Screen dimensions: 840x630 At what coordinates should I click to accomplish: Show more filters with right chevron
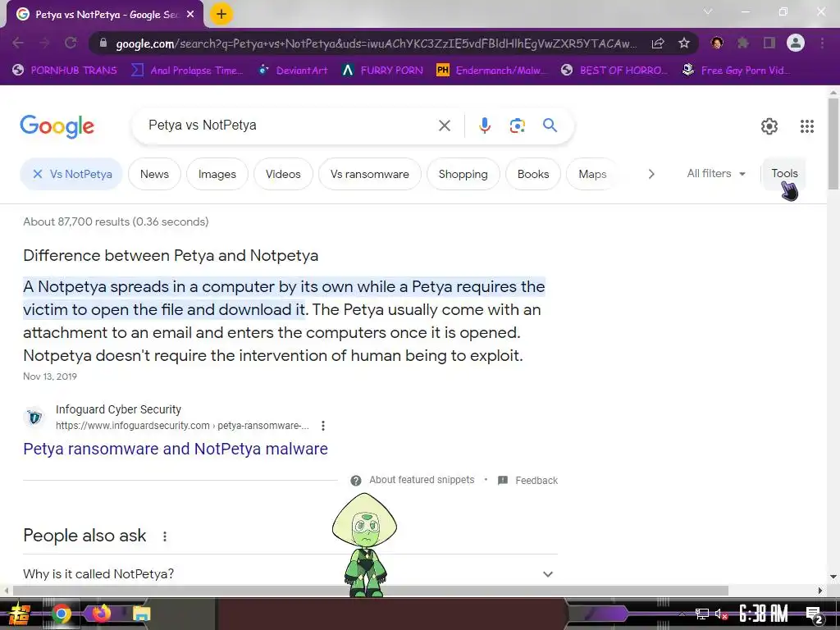651,174
